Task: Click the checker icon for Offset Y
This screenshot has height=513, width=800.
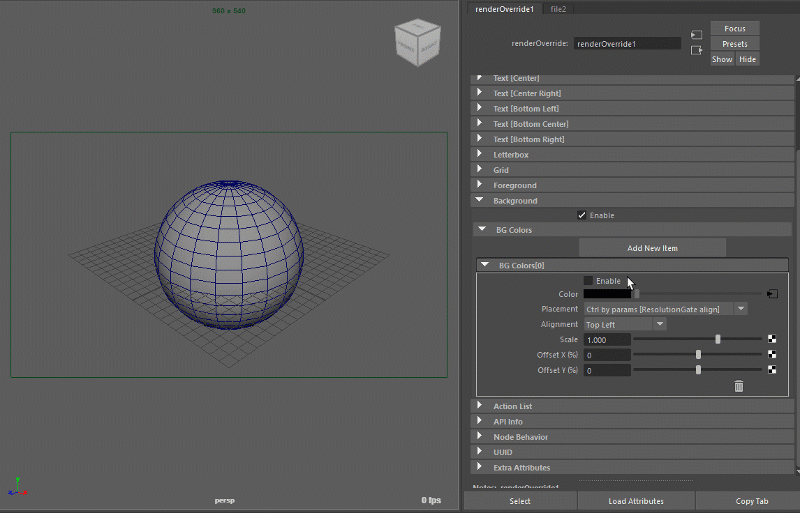Action: pyautogui.click(x=772, y=370)
